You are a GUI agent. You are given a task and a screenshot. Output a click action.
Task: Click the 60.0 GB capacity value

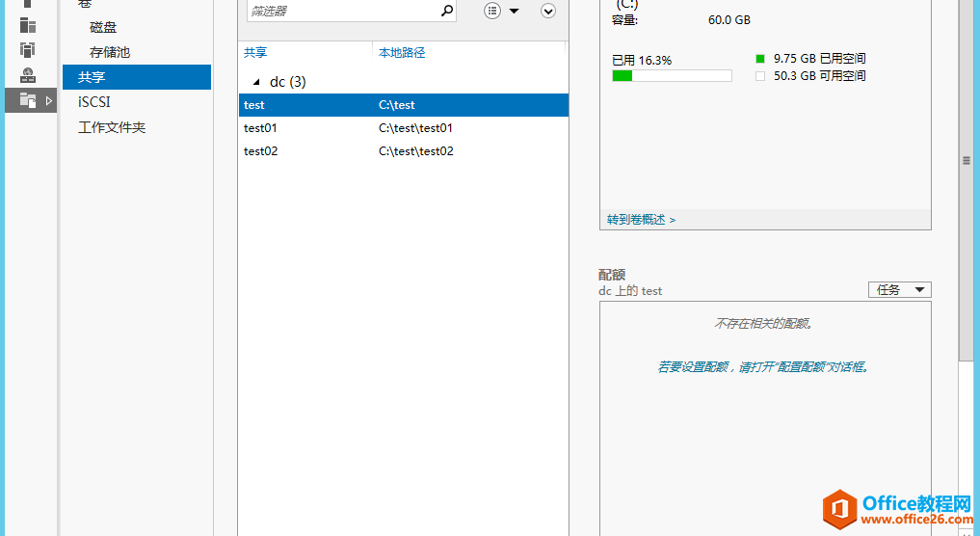[729, 20]
